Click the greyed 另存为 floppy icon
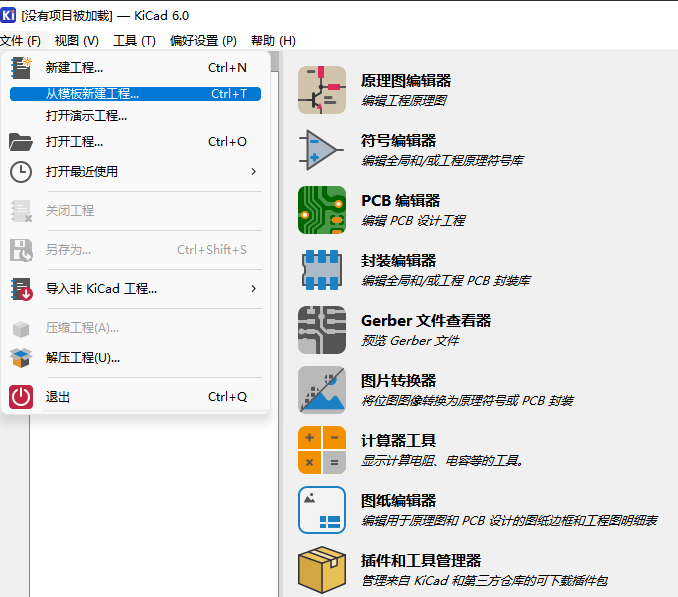Viewport: 678px width, 597px height. pyautogui.click(x=21, y=250)
